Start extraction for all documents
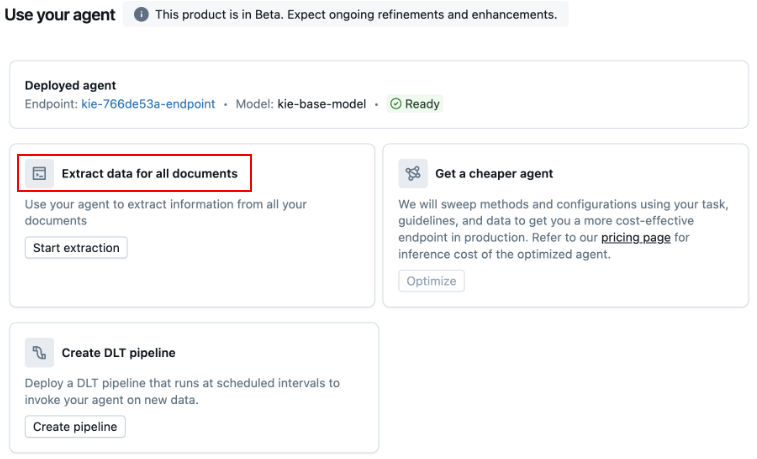Screen dimensions: 757x459 point(76,248)
